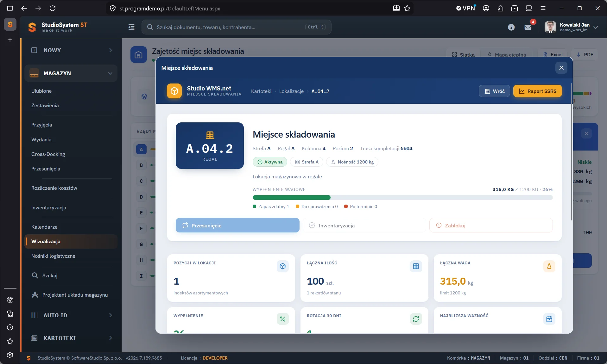This screenshot has height=364, width=607.
Task: Open Wydania in the sidebar
Action: click(x=41, y=139)
